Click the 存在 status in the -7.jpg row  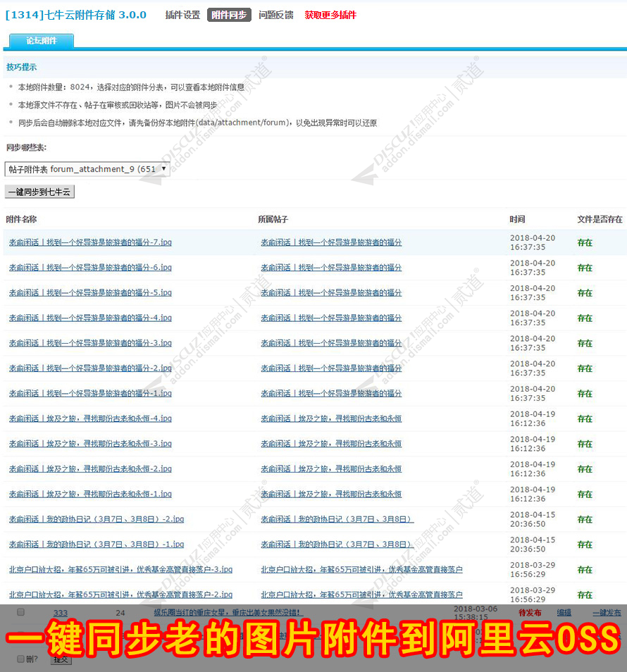tap(585, 242)
